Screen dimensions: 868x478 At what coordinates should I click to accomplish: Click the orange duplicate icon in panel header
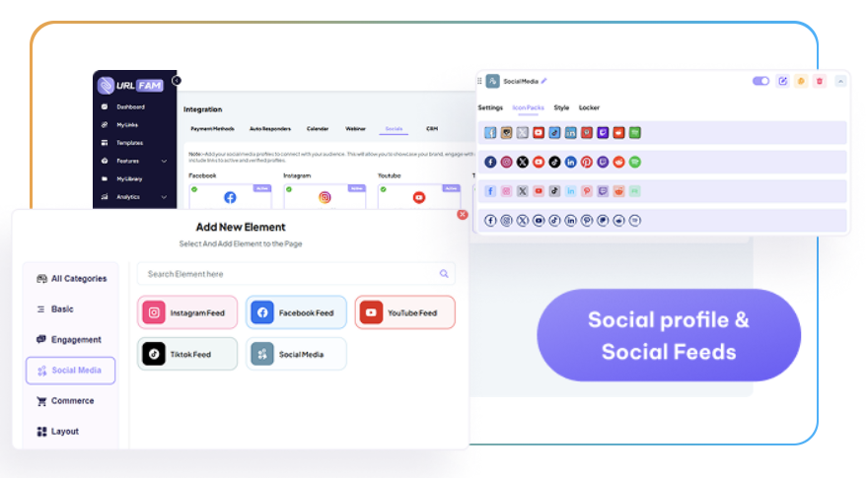pos(801,82)
